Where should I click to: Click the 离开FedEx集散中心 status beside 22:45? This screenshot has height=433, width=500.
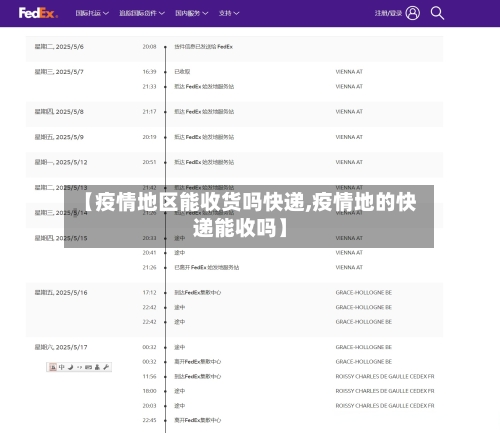(198, 420)
